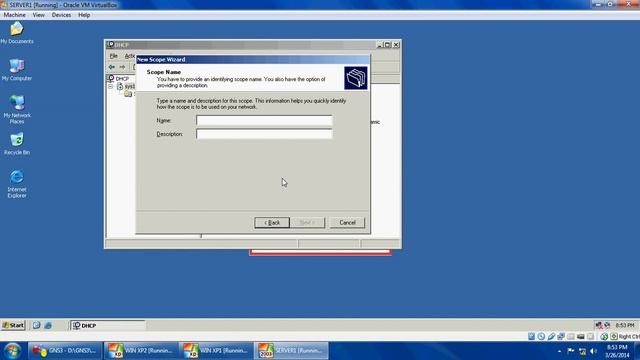This screenshot has height=360, width=640.
Task: Open My Computer desktop icon
Action: [17, 69]
